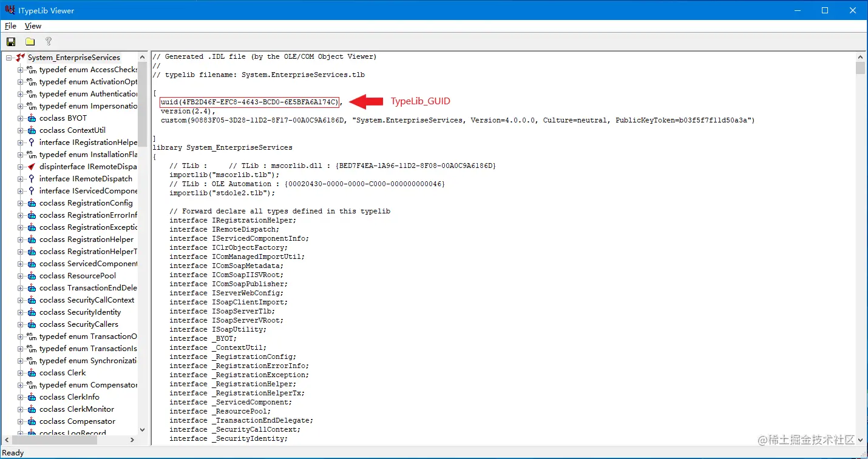Open the View menu
Screen dimensions: 868x459
click(33, 26)
